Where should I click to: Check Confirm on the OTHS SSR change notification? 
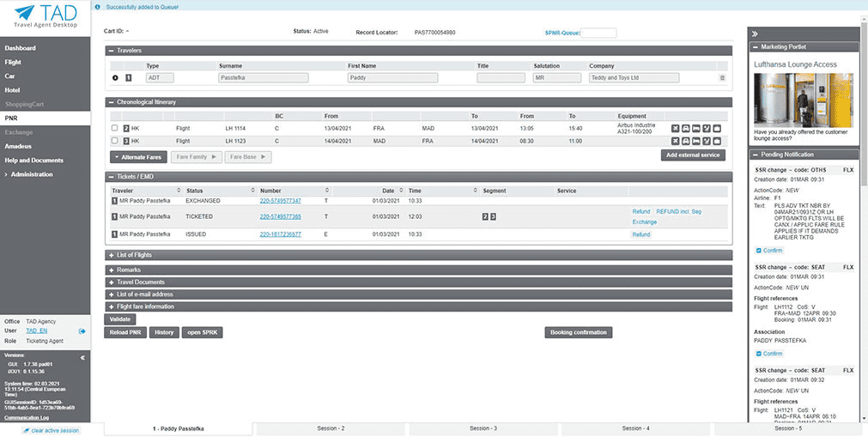[758, 251]
